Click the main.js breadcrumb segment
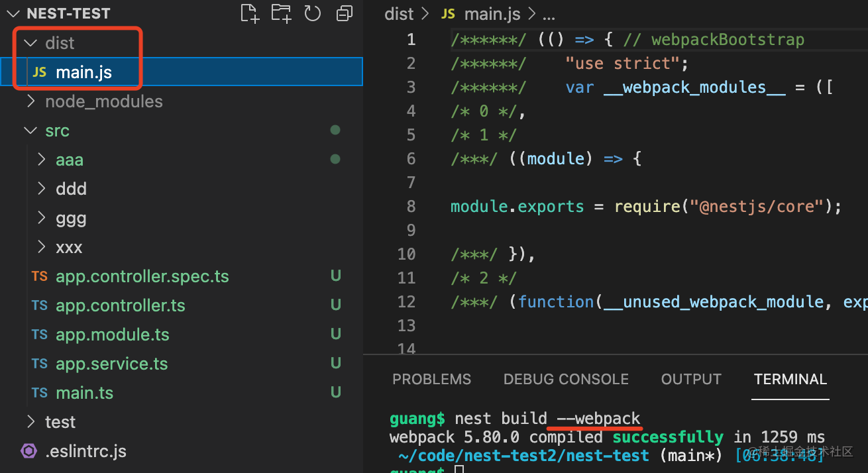868x473 pixels. click(x=492, y=14)
